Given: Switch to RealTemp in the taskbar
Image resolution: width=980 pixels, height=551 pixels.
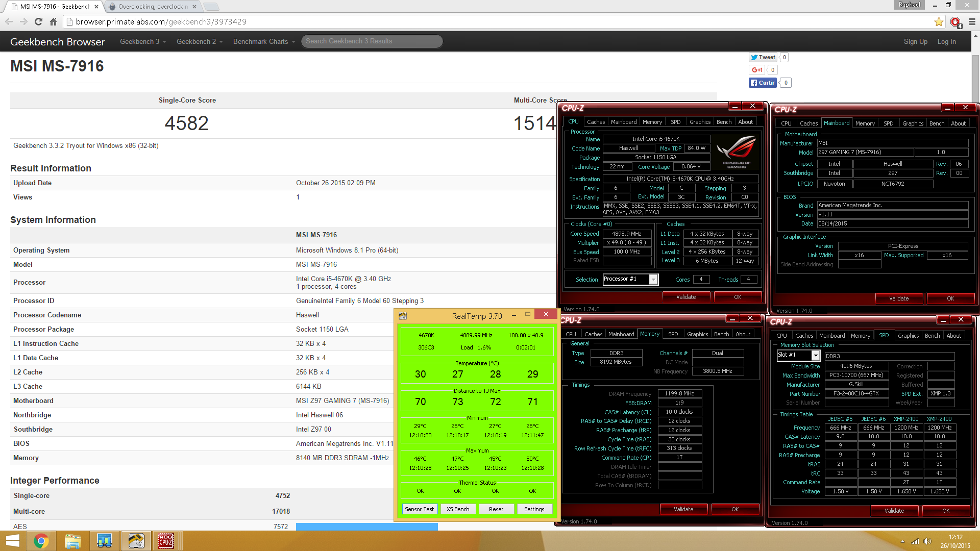Looking at the screenshot, I should [136, 541].
